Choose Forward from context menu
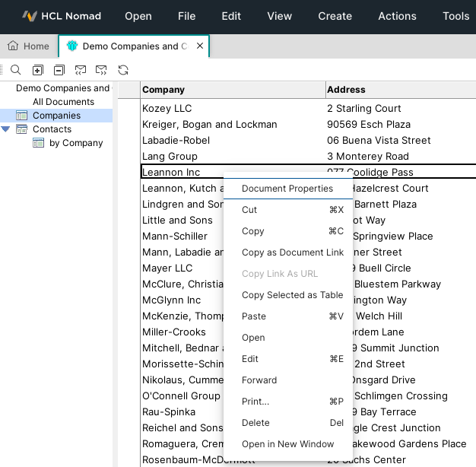The width and height of the screenshot is (476, 467). tap(287, 380)
